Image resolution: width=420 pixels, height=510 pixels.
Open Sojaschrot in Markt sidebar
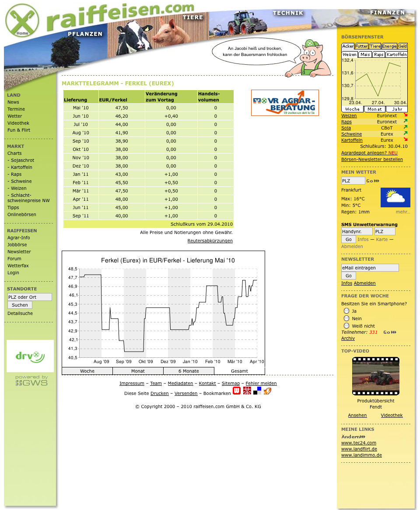[22, 161]
